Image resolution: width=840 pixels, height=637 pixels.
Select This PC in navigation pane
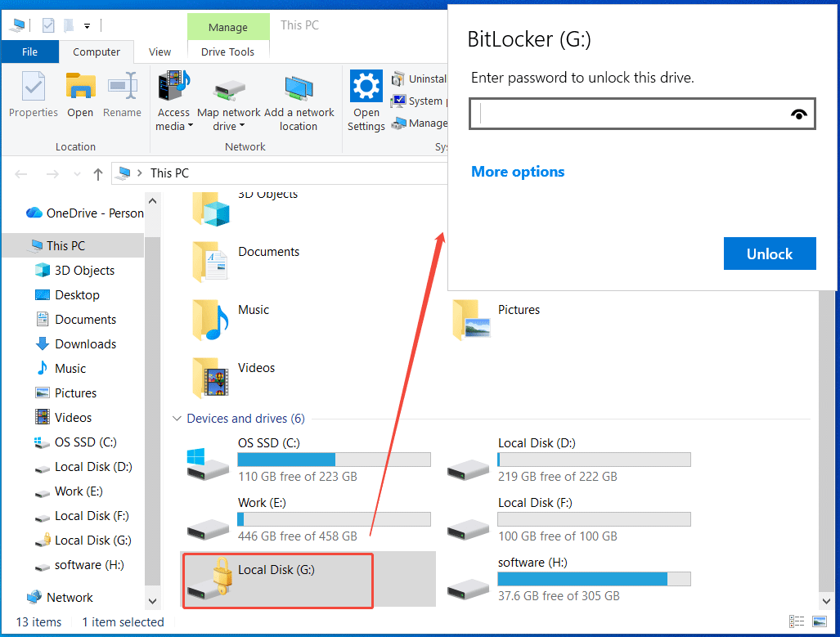73,246
